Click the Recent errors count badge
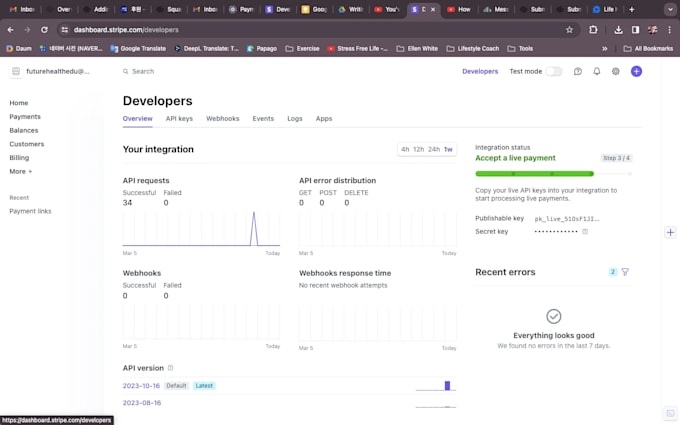The image size is (680, 425). tap(613, 272)
